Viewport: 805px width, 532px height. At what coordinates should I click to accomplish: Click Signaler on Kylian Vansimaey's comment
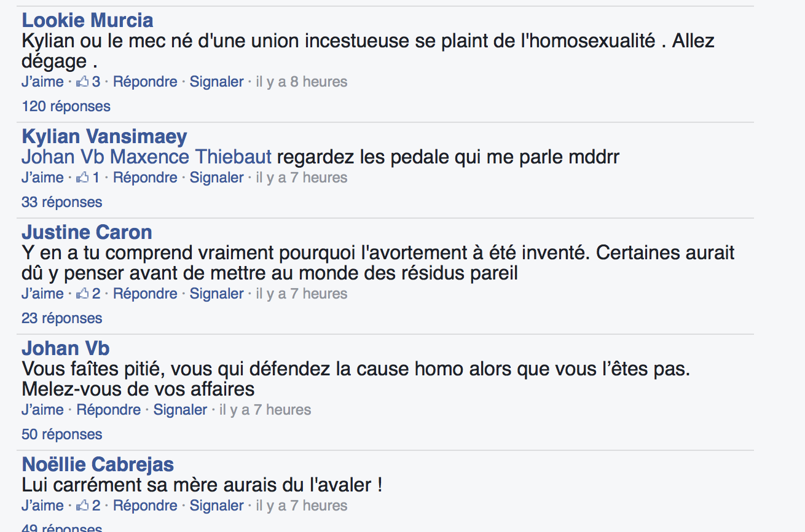(x=216, y=178)
